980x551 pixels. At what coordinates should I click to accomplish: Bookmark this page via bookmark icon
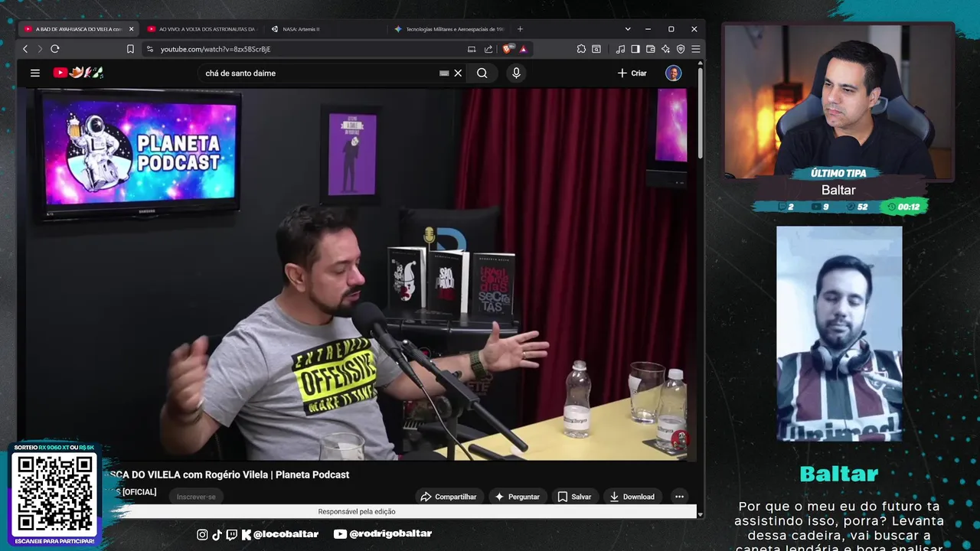coord(130,49)
